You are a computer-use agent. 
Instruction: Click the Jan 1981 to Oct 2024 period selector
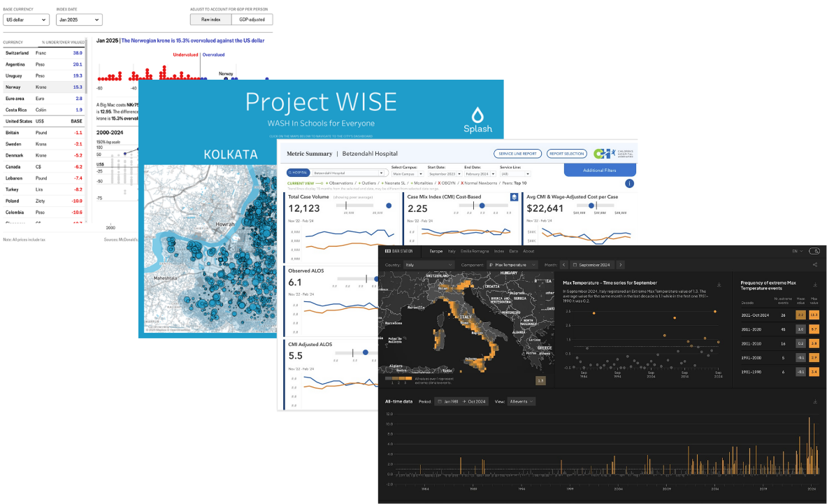[462, 401]
